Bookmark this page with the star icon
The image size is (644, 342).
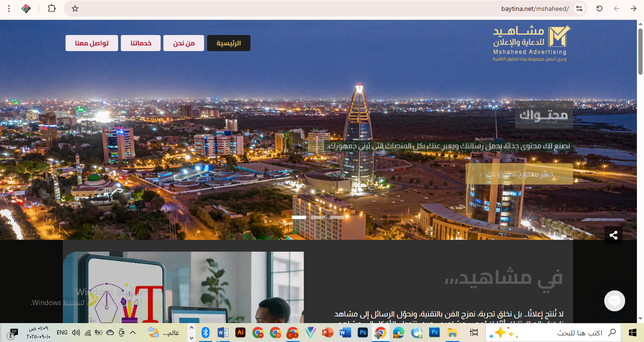75,9
